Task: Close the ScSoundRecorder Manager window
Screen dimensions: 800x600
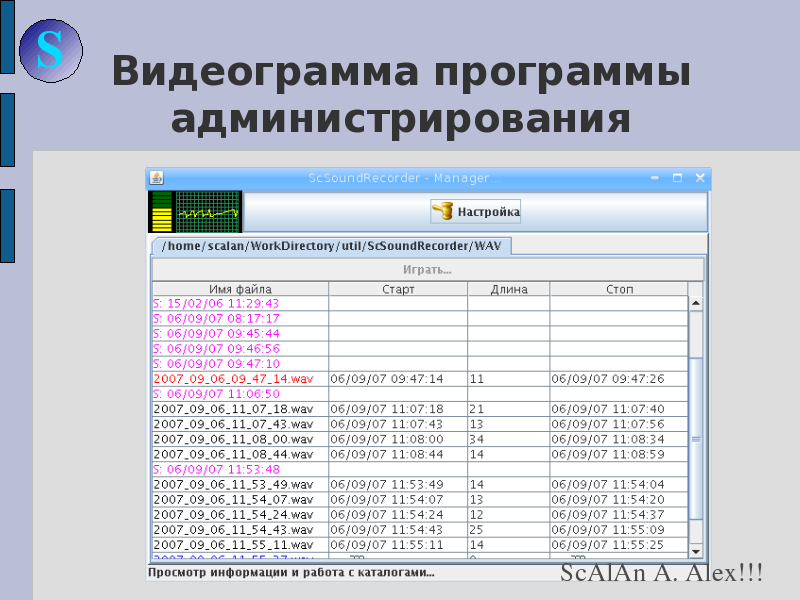Action: (x=699, y=178)
